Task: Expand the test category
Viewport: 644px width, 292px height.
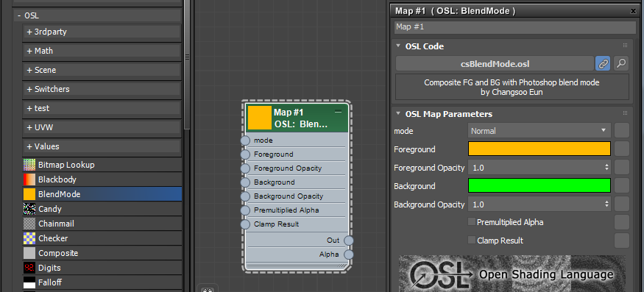Action: (x=29, y=108)
